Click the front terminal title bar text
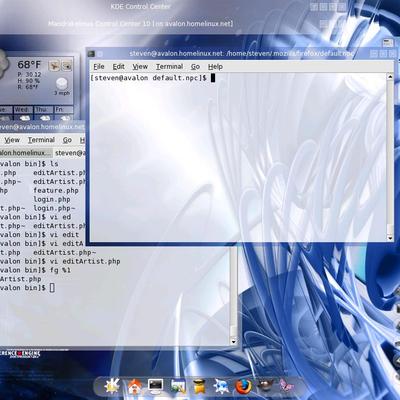This screenshot has width=400, height=400. point(241,53)
